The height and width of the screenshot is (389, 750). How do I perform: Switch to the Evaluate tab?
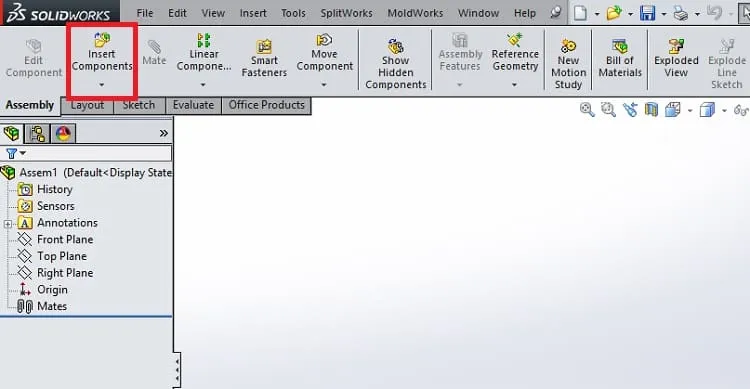[x=193, y=105]
